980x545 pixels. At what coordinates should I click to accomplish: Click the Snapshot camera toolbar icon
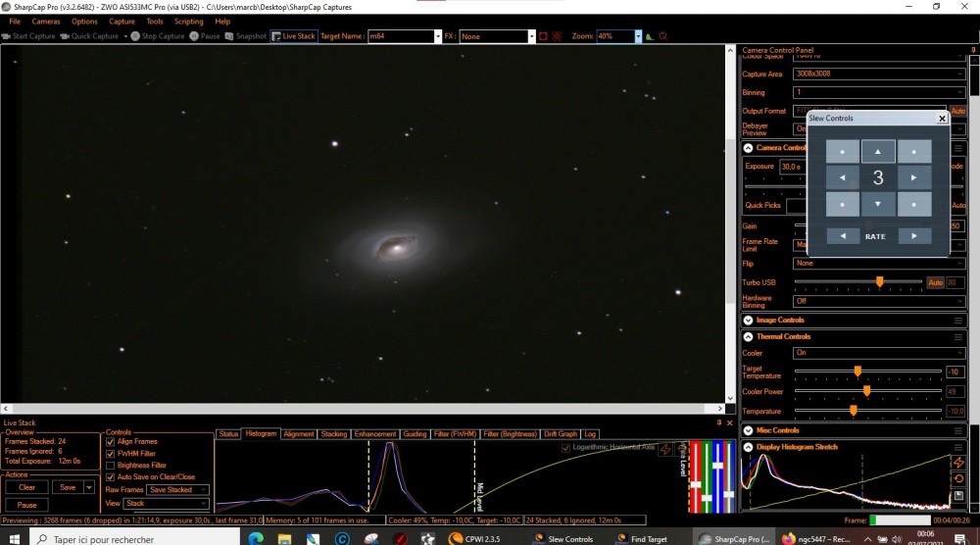click(229, 36)
